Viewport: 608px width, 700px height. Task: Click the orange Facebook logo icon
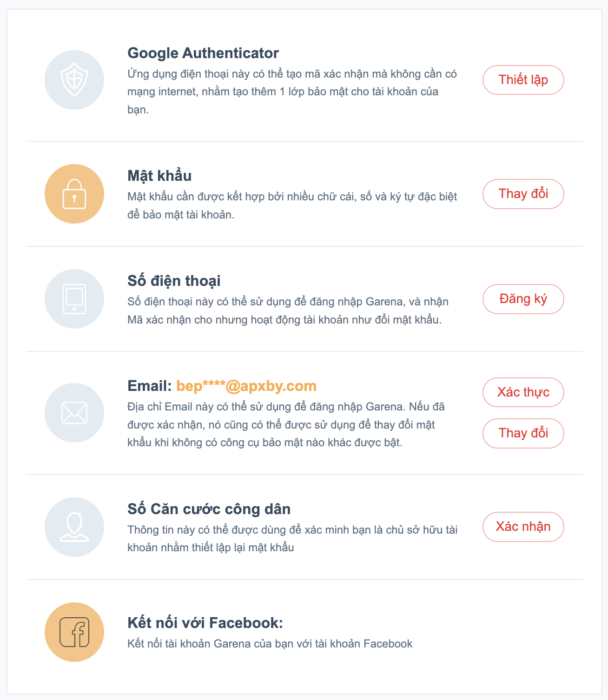(x=74, y=632)
